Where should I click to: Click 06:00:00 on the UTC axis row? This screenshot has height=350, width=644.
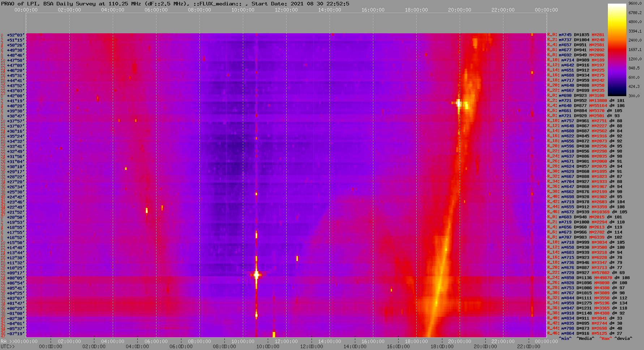(x=181, y=347)
